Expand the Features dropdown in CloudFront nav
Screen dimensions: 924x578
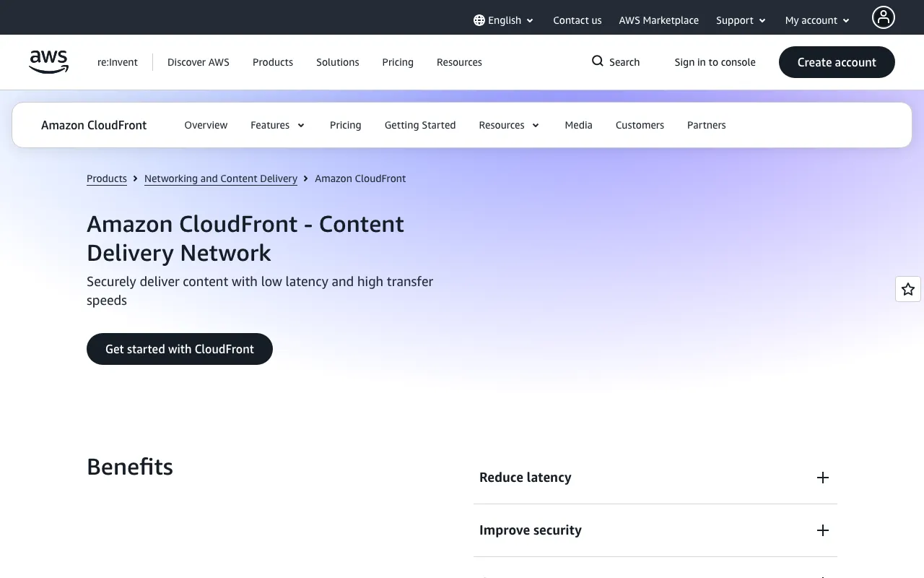(x=278, y=125)
